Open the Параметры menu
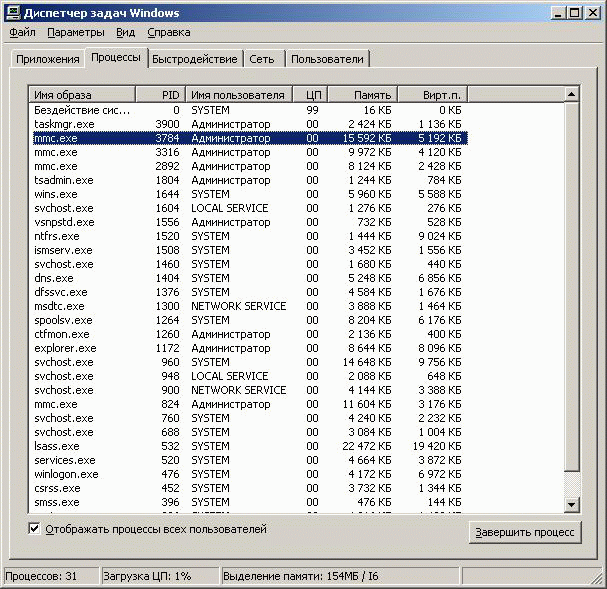This screenshot has width=607, height=589. click(x=75, y=33)
